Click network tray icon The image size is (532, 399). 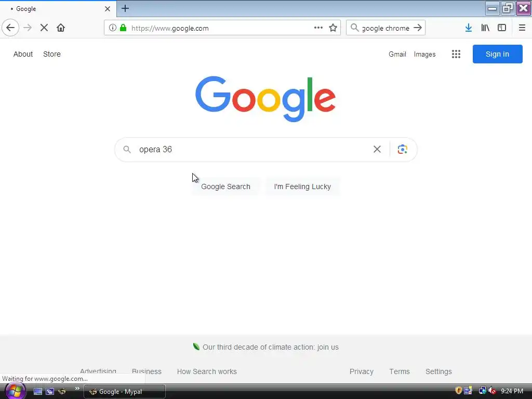482,391
